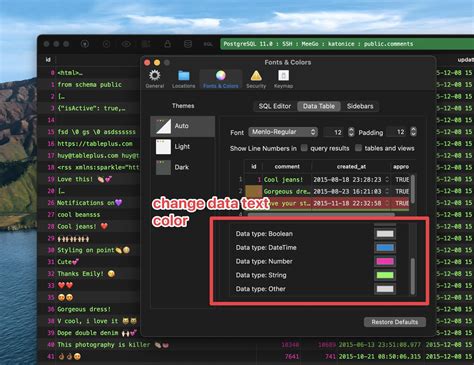Click the 'created_at' preview column header
Image resolution: width=474 pixels, height=365 pixels.
[351, 167]
